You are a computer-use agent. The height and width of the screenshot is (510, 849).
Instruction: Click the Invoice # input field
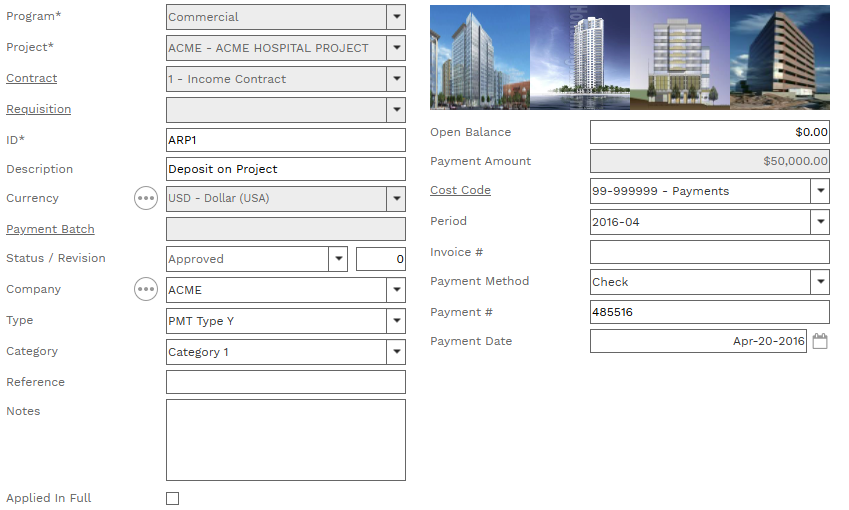pyautogui.click(x=709, y=252)
